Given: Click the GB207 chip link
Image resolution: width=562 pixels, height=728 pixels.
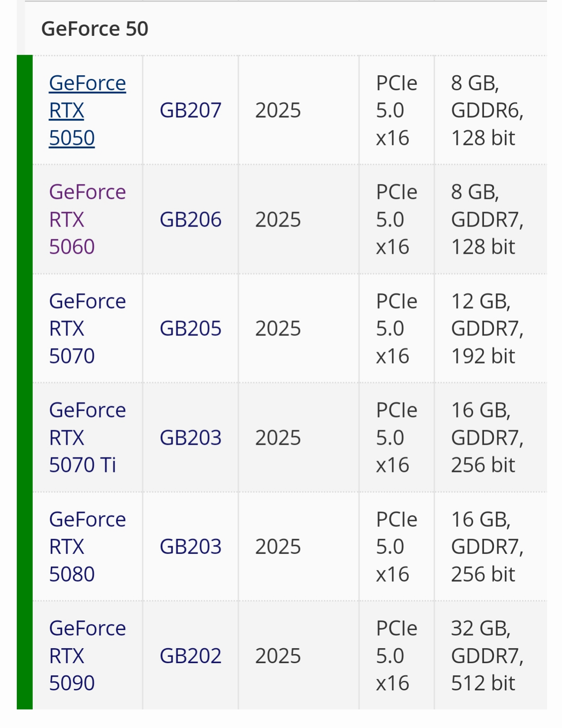Looking at the screenshot, I should (x=190, y=111).
